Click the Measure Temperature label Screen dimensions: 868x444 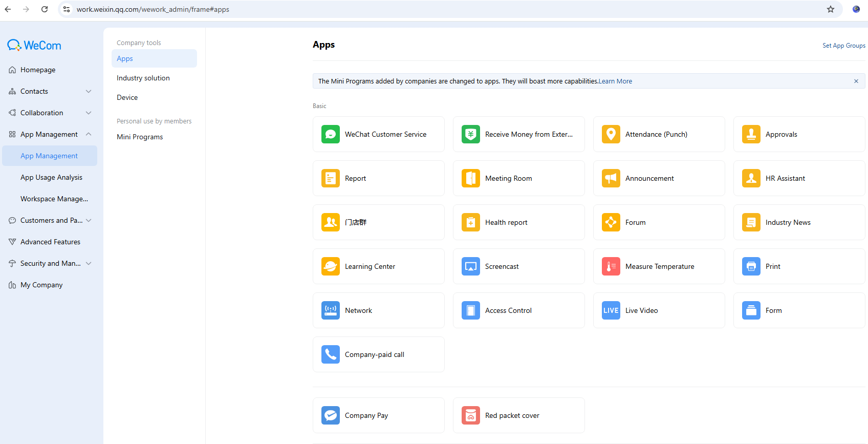660,266
